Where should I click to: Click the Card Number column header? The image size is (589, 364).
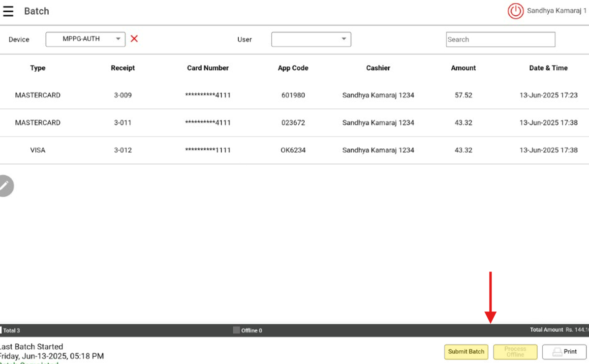[208, 68]
